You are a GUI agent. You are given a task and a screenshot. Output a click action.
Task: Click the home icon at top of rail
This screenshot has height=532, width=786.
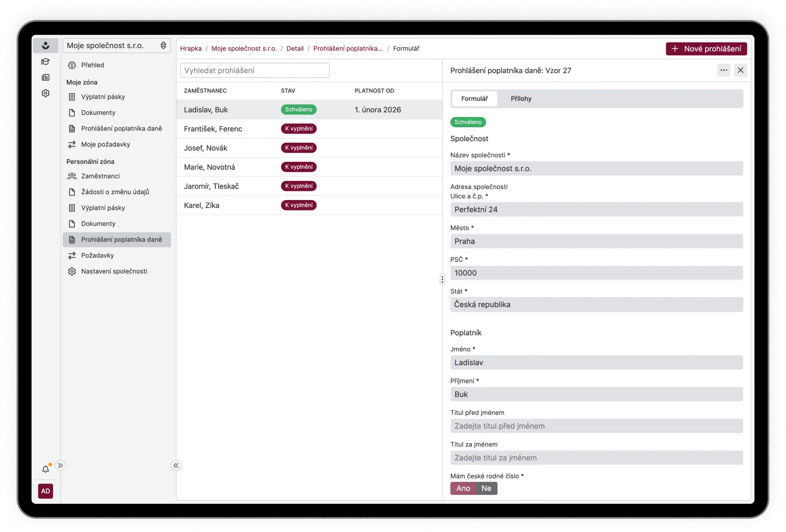pyautogui.click(x=46, y=46)
